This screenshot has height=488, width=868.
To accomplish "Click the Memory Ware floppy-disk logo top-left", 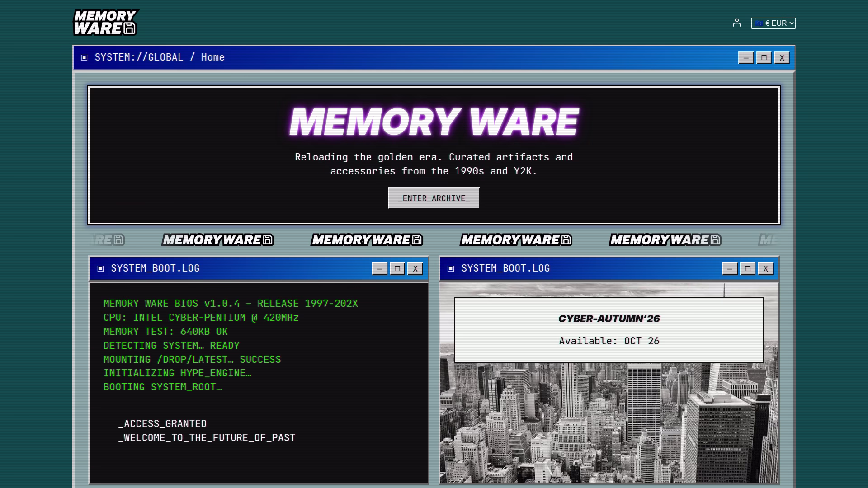I will 107,22.
